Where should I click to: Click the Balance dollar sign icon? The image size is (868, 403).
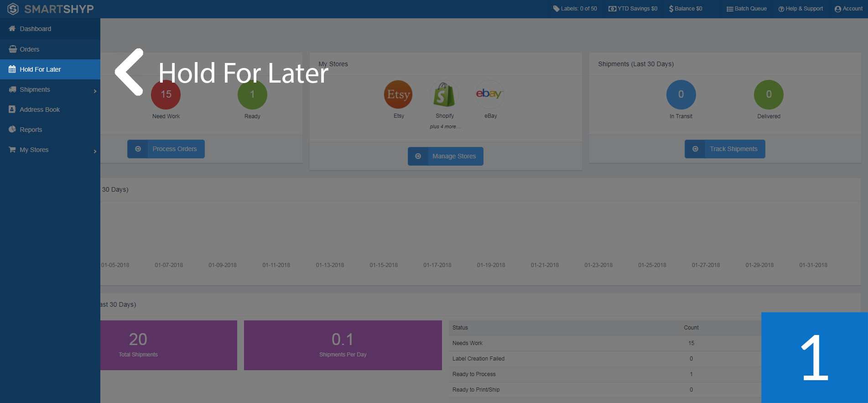point(671,9)
